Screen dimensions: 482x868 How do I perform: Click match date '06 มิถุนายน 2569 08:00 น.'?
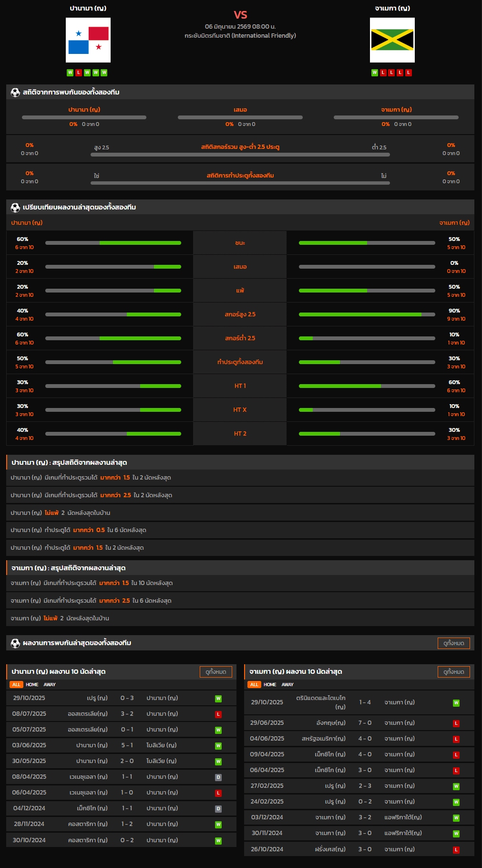[x=240, y=27]
